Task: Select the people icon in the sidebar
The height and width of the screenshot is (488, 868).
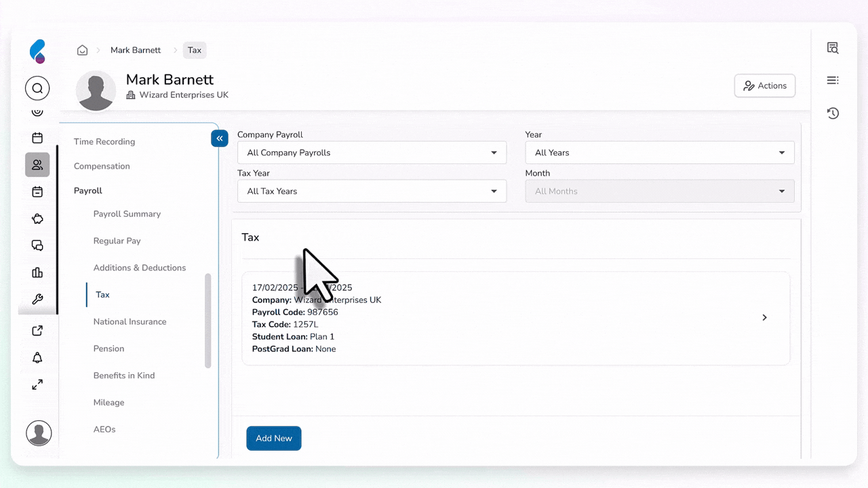Action: point(37,165)
